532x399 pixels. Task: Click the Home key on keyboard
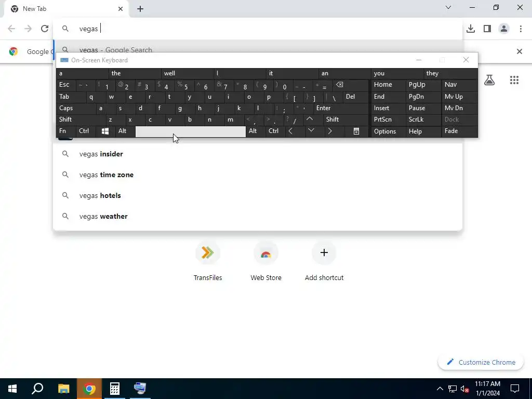pos(388,85)
